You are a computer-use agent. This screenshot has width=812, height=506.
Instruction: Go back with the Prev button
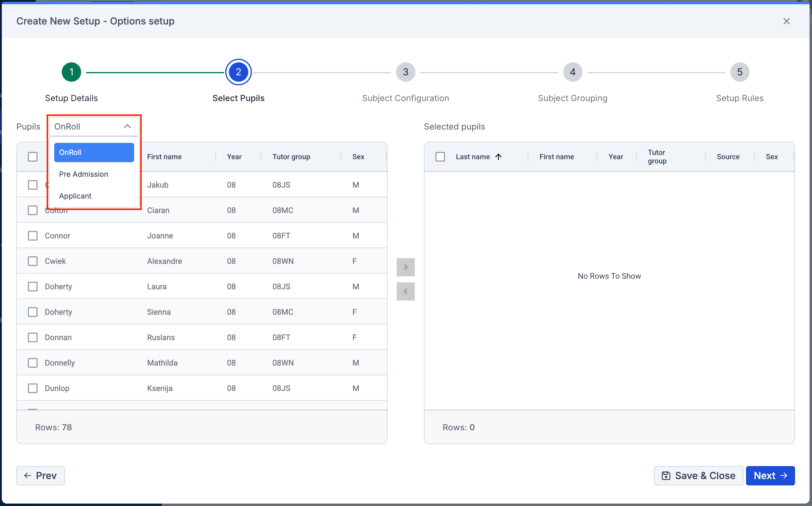click(41, 475)
